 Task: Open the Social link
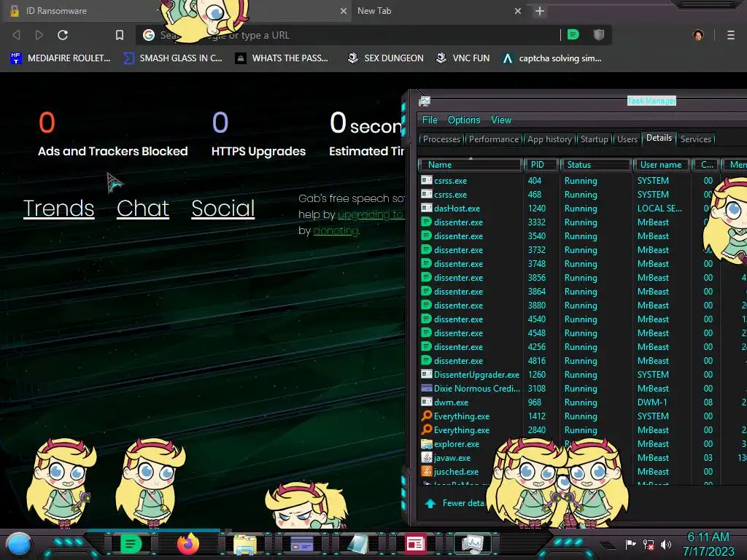[x=223, y=208]
